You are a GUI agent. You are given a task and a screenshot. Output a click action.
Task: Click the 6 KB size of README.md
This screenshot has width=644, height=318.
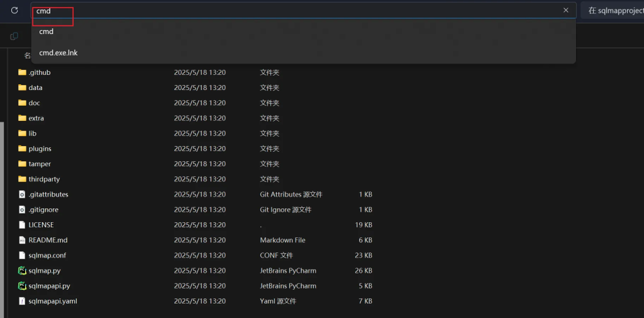coord(365,241)
